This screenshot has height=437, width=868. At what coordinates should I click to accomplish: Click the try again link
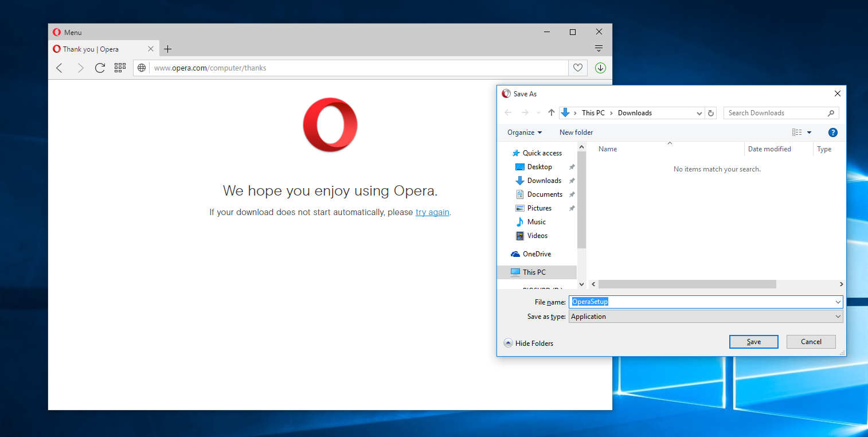tap(432, 212)
